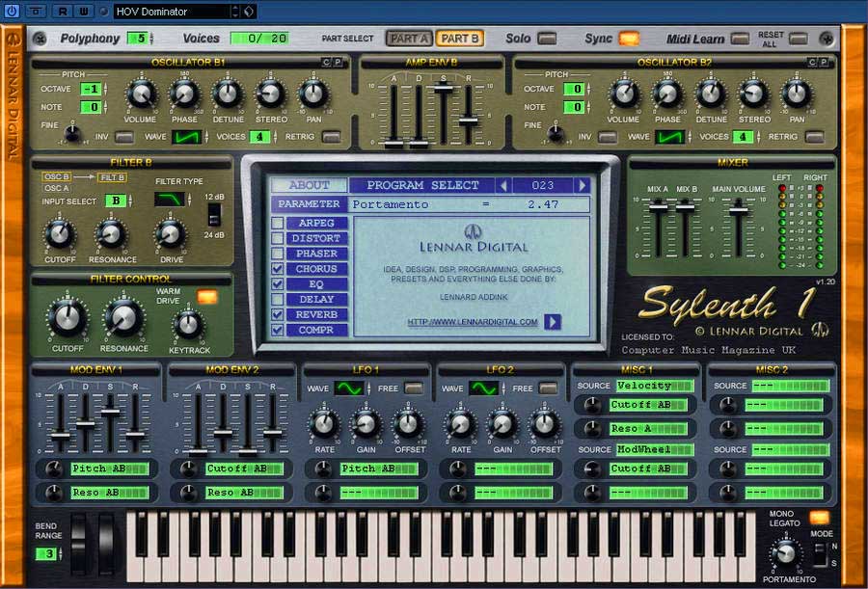
Task: Toggle the Sync button in top bar
Action: click(629, 39)
